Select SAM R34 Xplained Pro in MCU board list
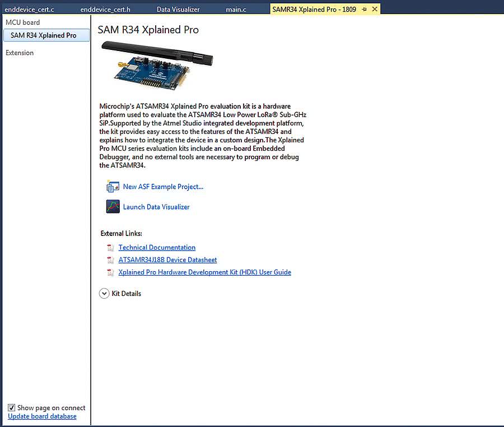The width and height of the screenshot is (504, 427). coord(44,35)
